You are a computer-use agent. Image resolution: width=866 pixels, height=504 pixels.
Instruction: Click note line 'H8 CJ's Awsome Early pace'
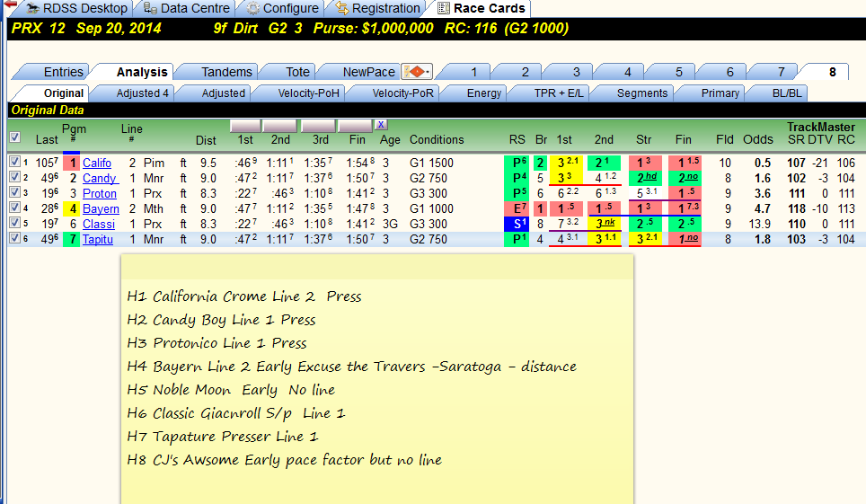point(285,460)
